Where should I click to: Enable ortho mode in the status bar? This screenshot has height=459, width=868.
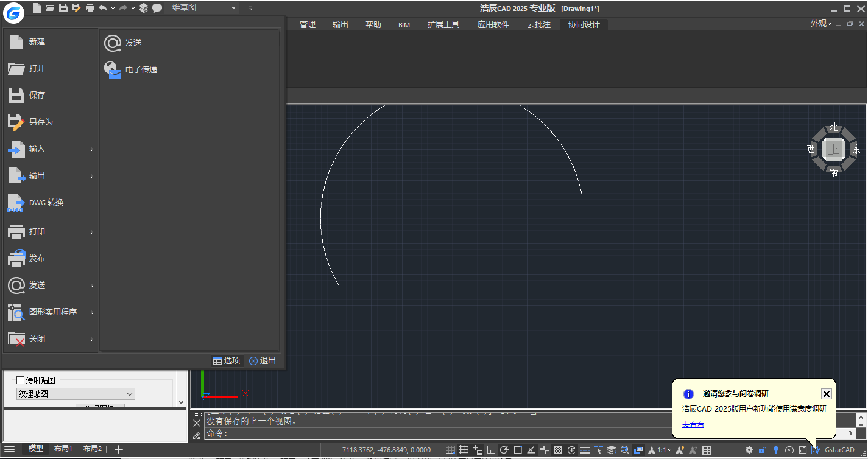[490, 450]
